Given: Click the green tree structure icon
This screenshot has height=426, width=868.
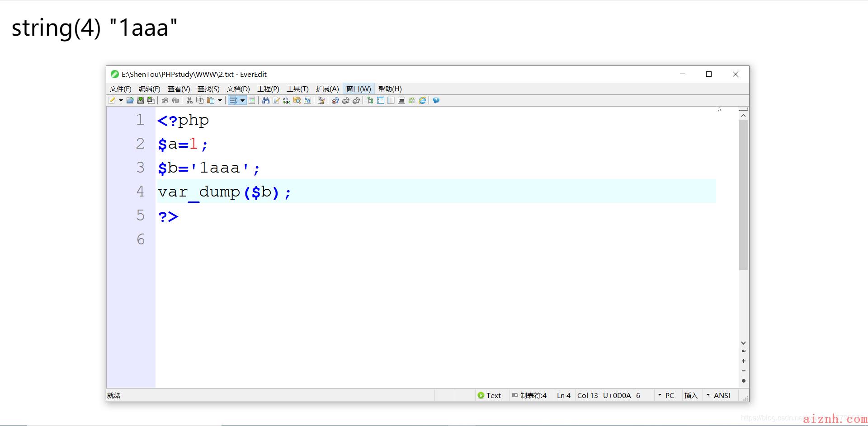Looking at the screenshot, I should (370, 100).
